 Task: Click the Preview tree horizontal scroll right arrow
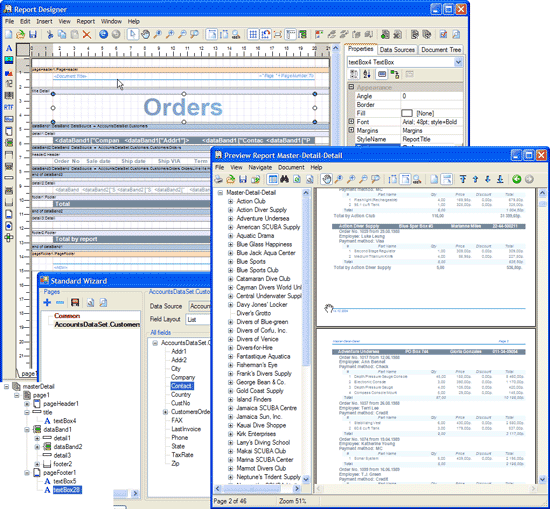297,488
